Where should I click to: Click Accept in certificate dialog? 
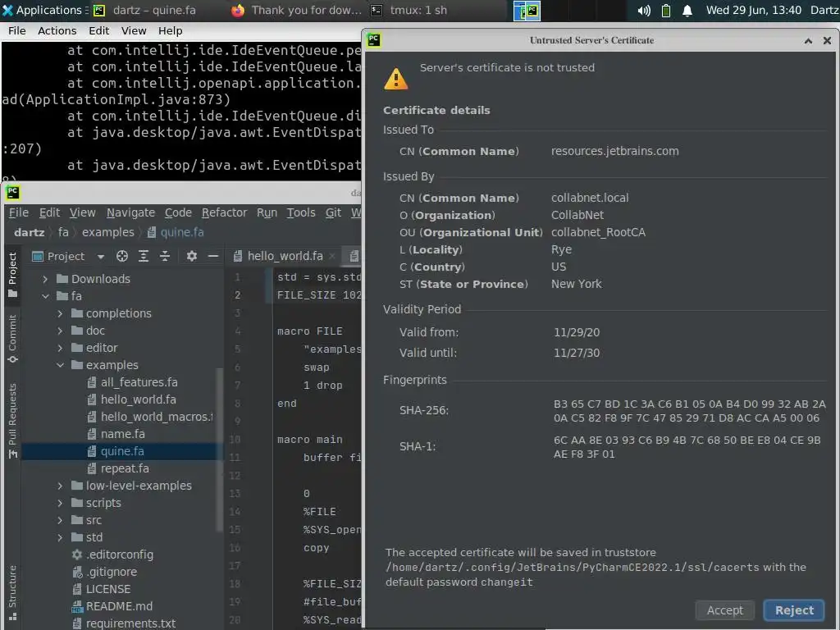[x=724, y=610]
